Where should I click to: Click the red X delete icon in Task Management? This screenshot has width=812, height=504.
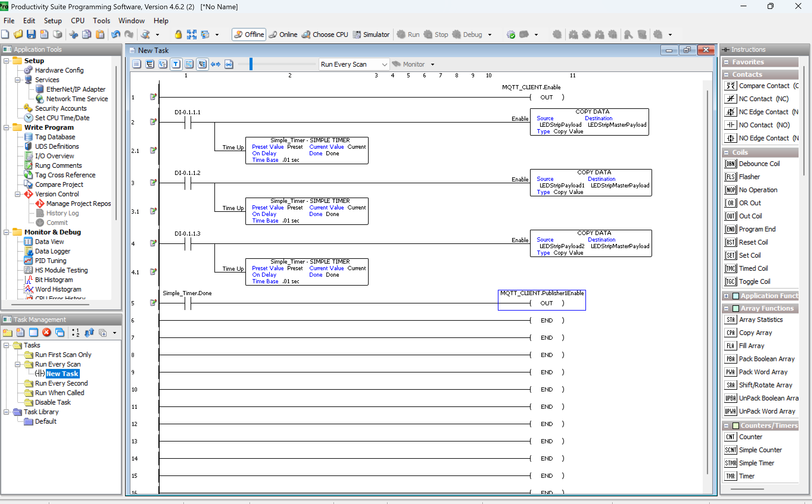47,332
